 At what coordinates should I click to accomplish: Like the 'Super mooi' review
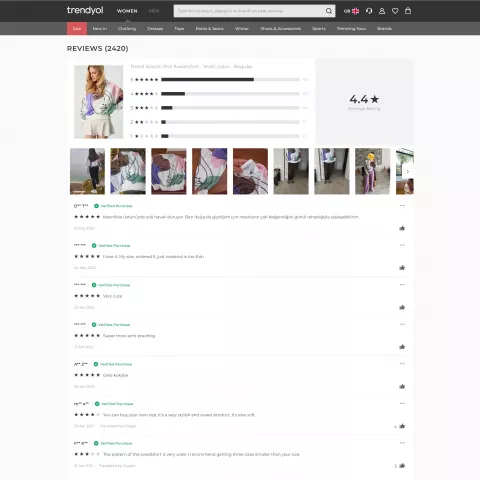click(x=402, y=347)
